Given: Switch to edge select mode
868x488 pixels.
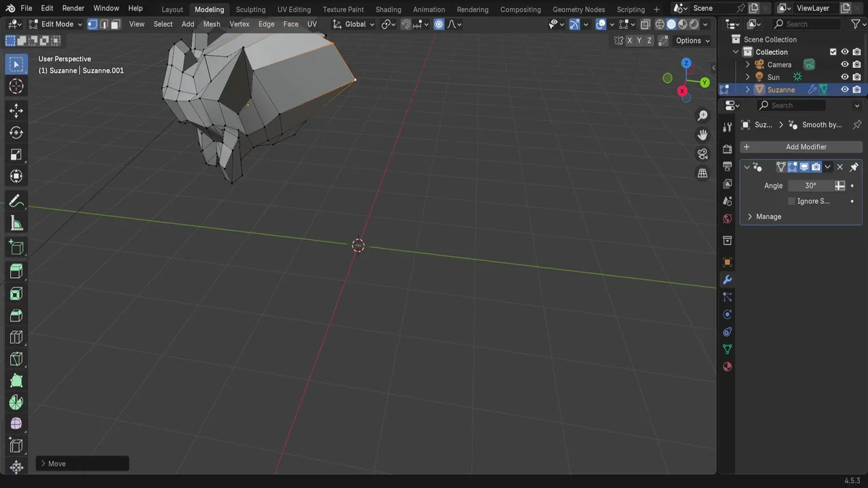Looking at the screenshot, I should point(104,24).
